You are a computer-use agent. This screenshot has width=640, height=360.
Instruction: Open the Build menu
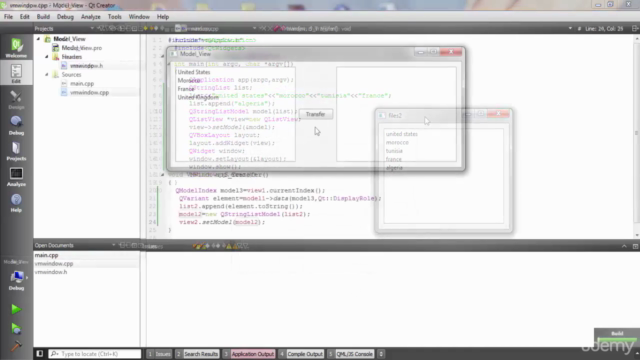pyautogui.click(x=43, y=17)
